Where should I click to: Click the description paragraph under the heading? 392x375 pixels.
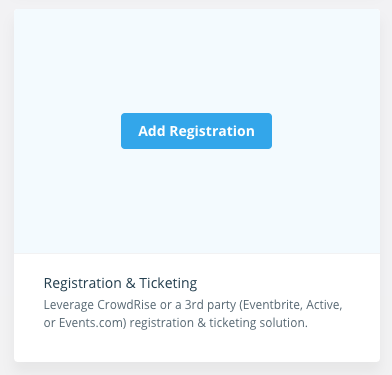tap(193, 314)
